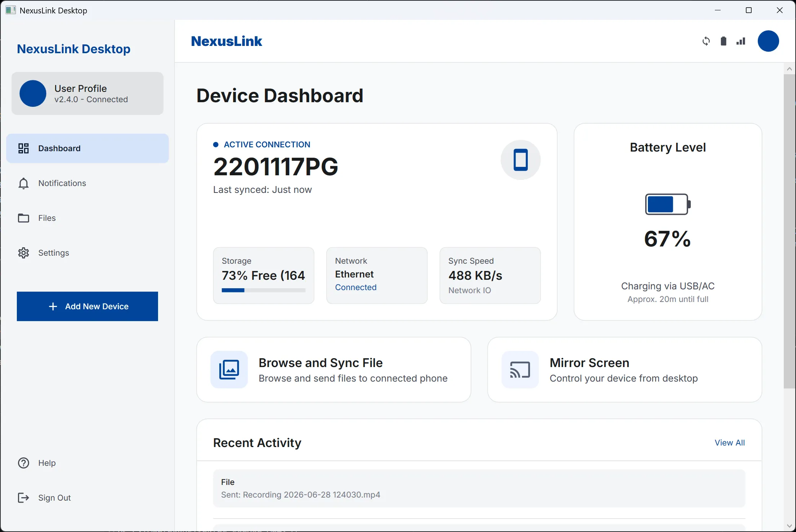Viewport: 796px width, 532px height.
Task: Open the Settings page
Action: click(87, 253)
